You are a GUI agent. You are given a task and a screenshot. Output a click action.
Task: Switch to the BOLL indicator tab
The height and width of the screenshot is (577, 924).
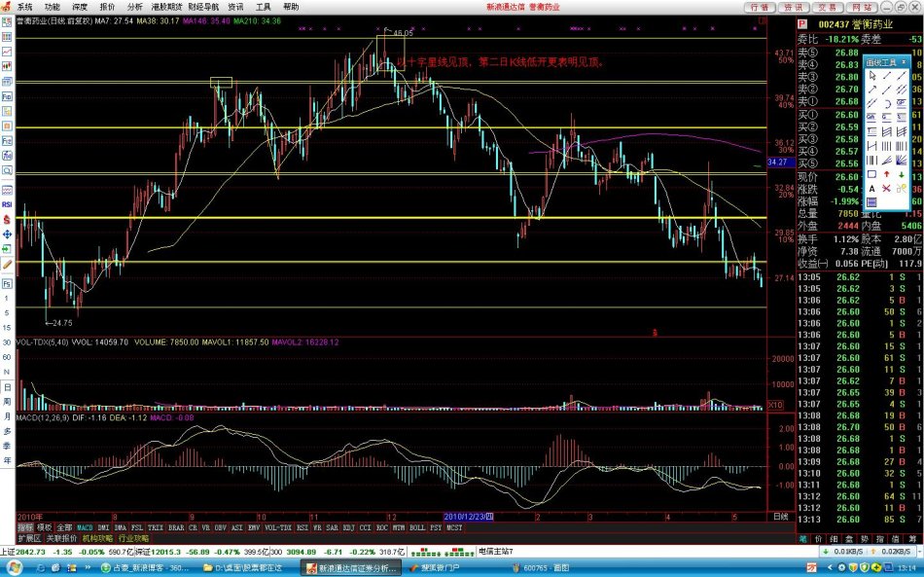pyautogui.click(x=415, y=527)
